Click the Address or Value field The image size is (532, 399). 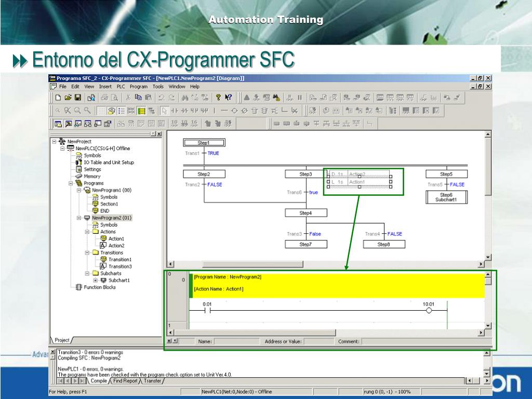click(x=319, y=342)
